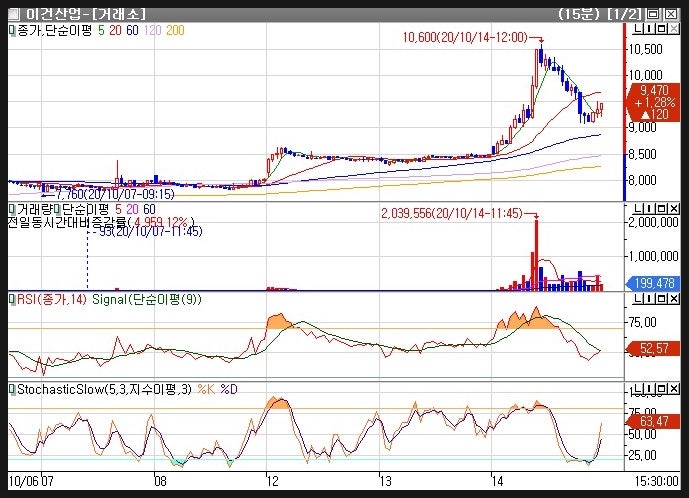Click the 전일동시간대비증감률 percentage label
This screenshot has width=689, height=498.
[x=101, y=222]
